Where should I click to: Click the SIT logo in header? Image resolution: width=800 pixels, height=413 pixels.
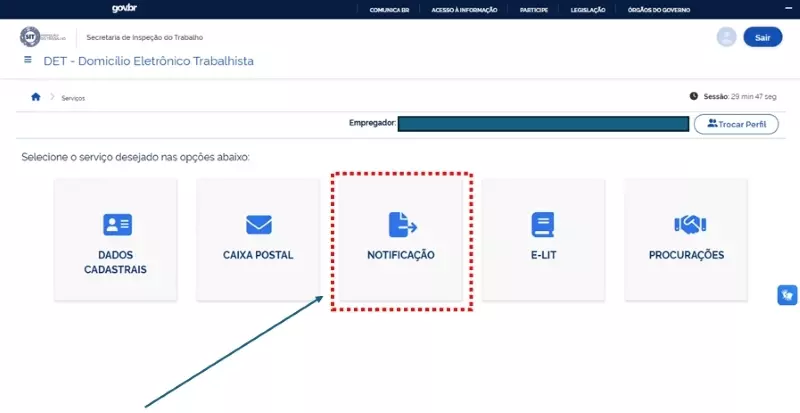[x=43, y=37]
